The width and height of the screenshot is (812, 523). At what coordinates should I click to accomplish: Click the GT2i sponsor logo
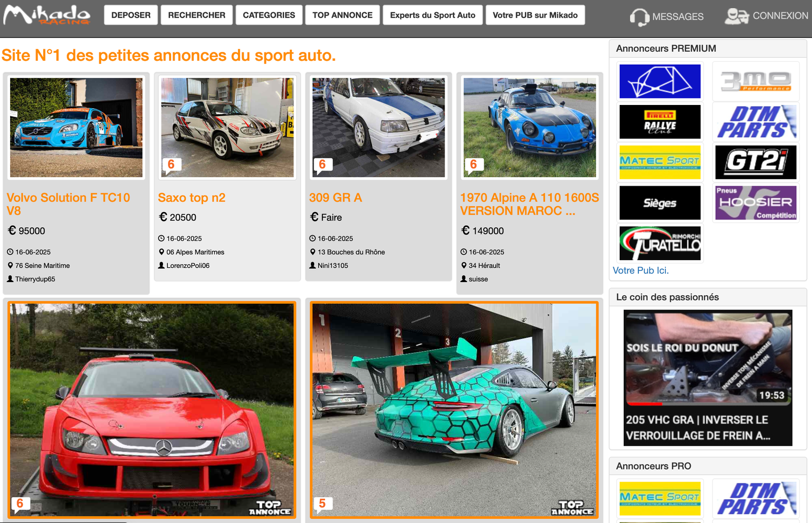(756, 162)
